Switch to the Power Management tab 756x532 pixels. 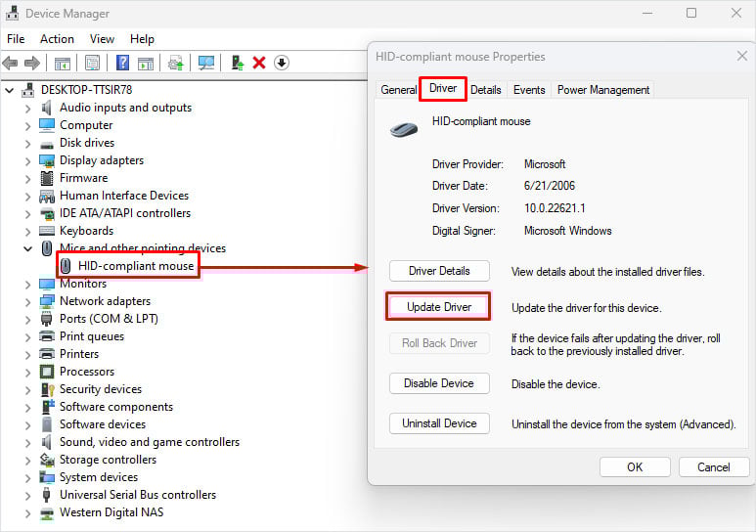click(x=603, y=90)
